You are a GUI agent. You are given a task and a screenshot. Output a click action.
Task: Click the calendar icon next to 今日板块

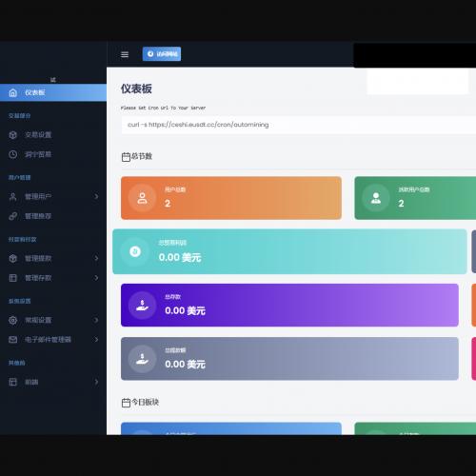[x=126, y=403]
